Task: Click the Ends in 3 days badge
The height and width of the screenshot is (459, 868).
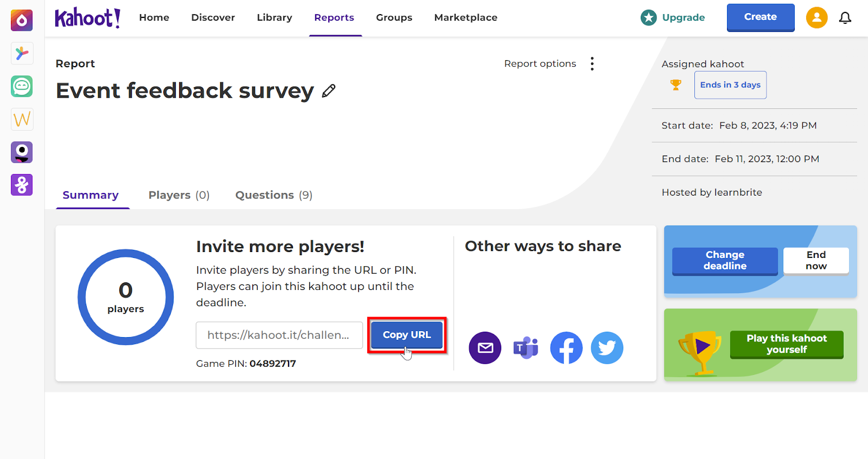Action: (x=730, y=85)
